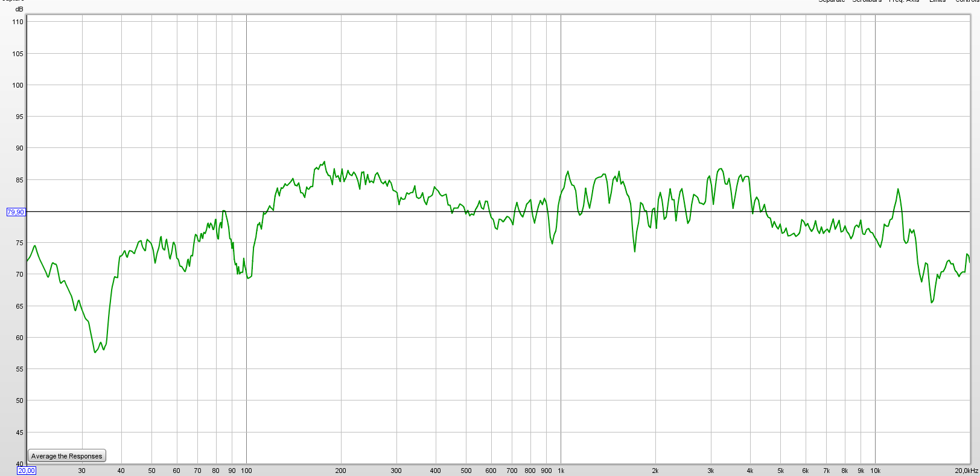Click the Average the Responses button

[67, 456]
